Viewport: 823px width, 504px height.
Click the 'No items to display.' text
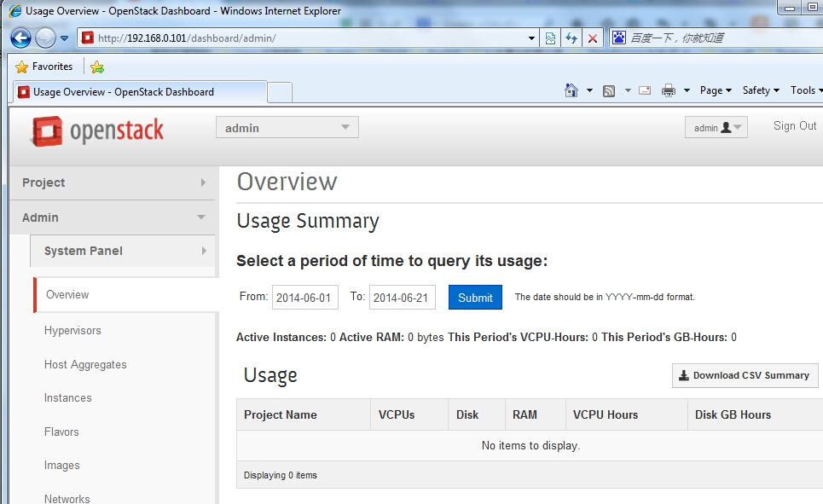530,446
